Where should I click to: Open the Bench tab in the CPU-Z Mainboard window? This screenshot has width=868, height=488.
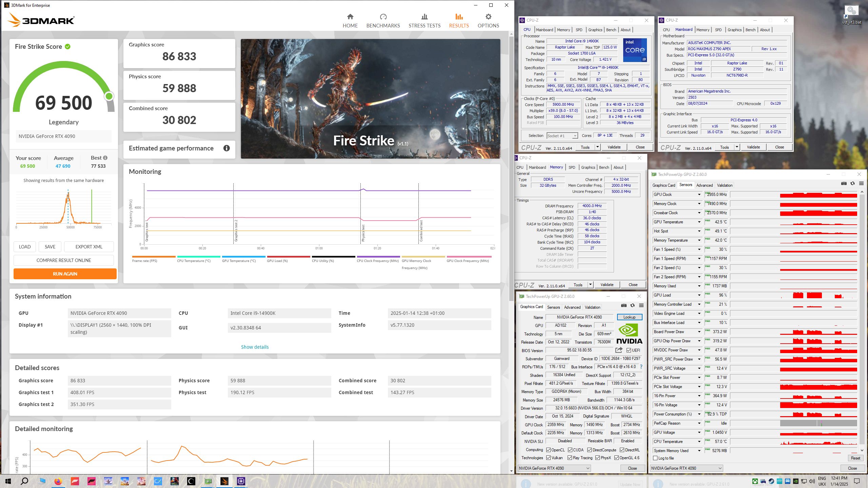pos(750,30)
